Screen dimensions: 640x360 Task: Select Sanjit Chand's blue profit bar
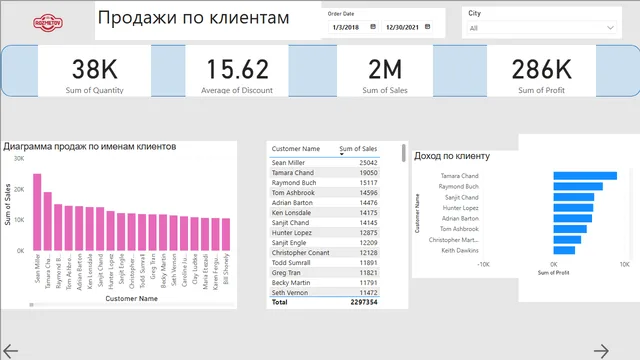573,197
